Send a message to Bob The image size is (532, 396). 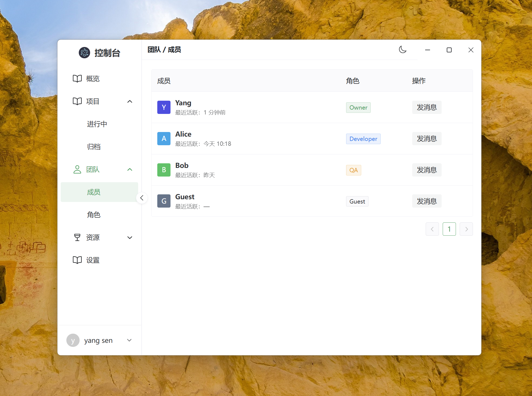coord(427,170)
